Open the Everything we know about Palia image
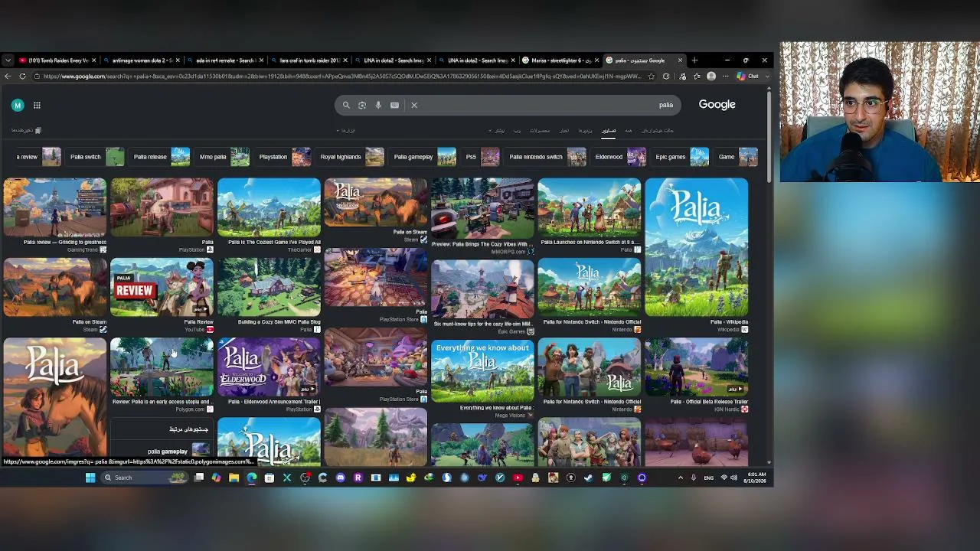Viewport: 980px width, 551px height. [x=482, y=371]
